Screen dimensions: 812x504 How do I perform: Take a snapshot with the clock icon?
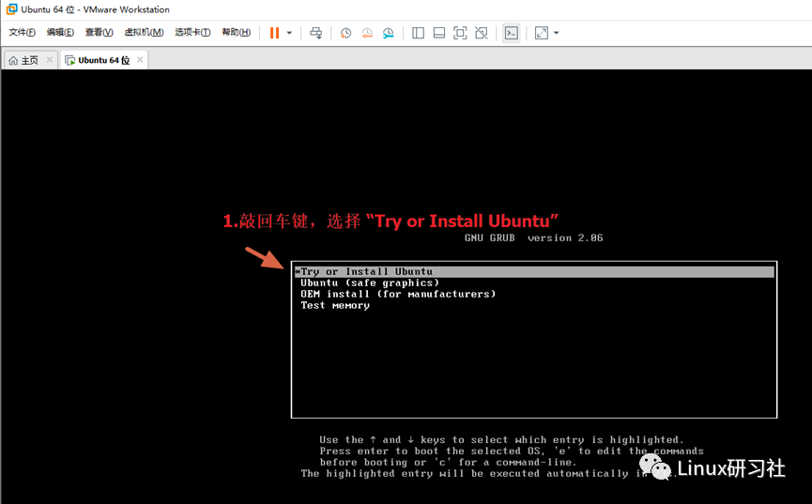[345, 33]
